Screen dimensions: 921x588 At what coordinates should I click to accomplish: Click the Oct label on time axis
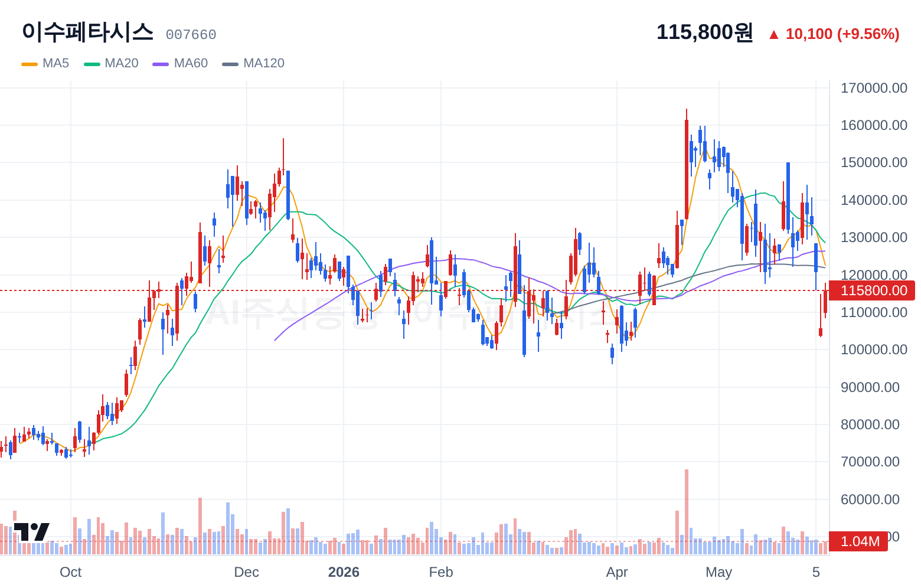71,572
